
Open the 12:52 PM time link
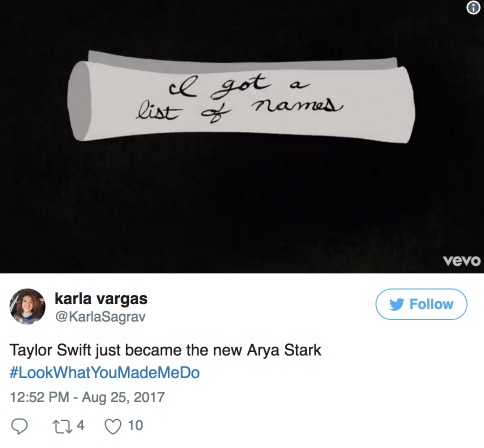point(40,397)
